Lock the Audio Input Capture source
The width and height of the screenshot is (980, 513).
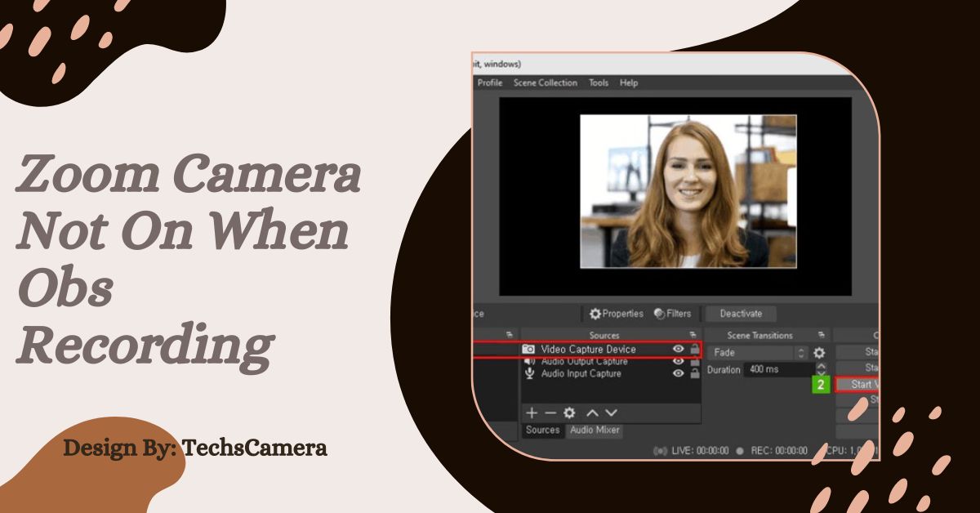click(695, 373)
